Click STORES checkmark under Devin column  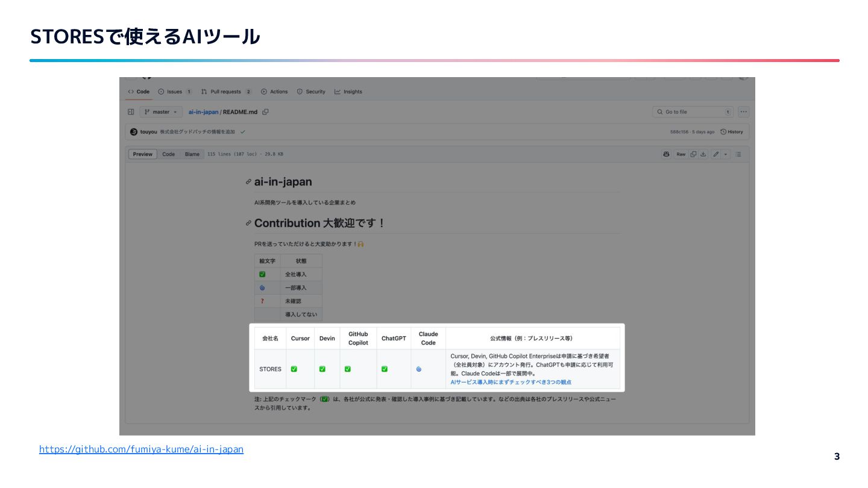tap(322, 369)
